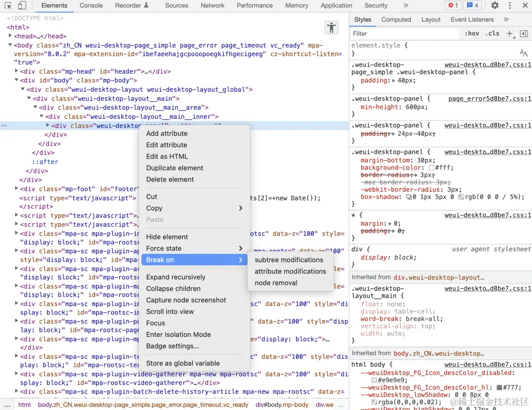The image size is (532, 410).
Task: Switch to the Sources tab
Action: (176, 5)
